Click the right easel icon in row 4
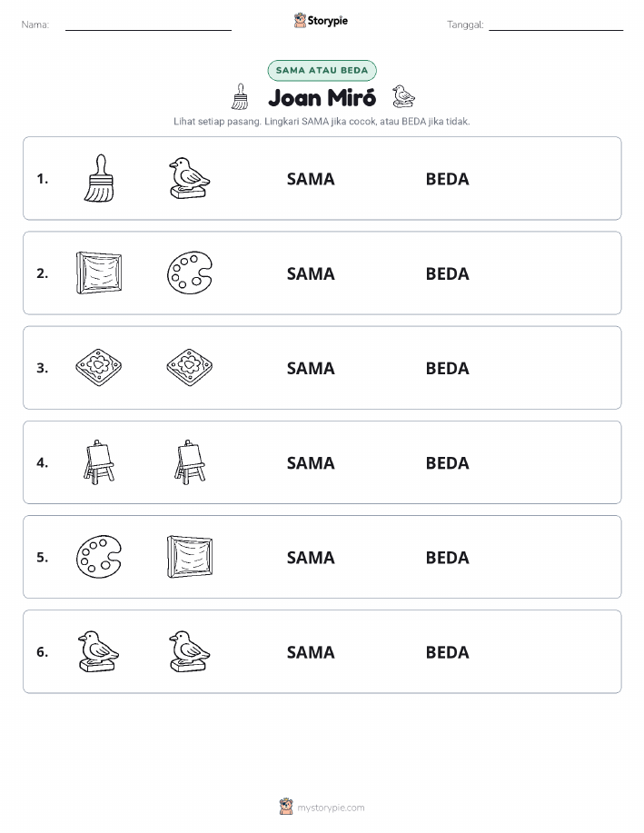Viewport: 644px width, 833px height. tap(190, 462)
